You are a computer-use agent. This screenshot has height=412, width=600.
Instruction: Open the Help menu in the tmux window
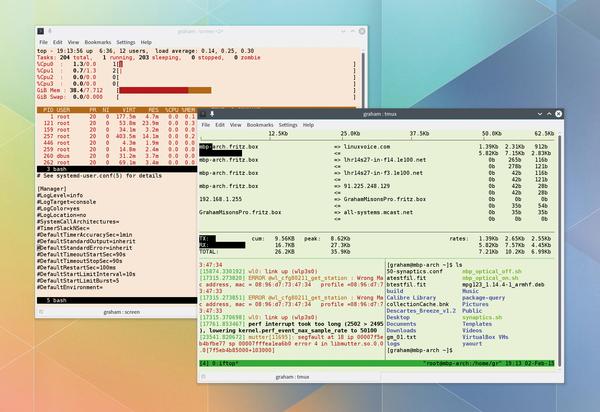coord(310,126)
